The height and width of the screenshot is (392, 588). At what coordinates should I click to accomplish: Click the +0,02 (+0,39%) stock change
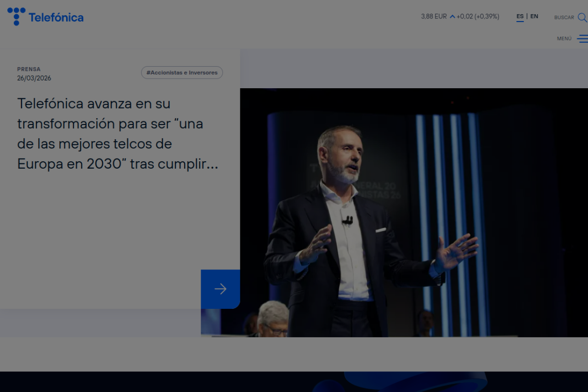coord(478,17)
